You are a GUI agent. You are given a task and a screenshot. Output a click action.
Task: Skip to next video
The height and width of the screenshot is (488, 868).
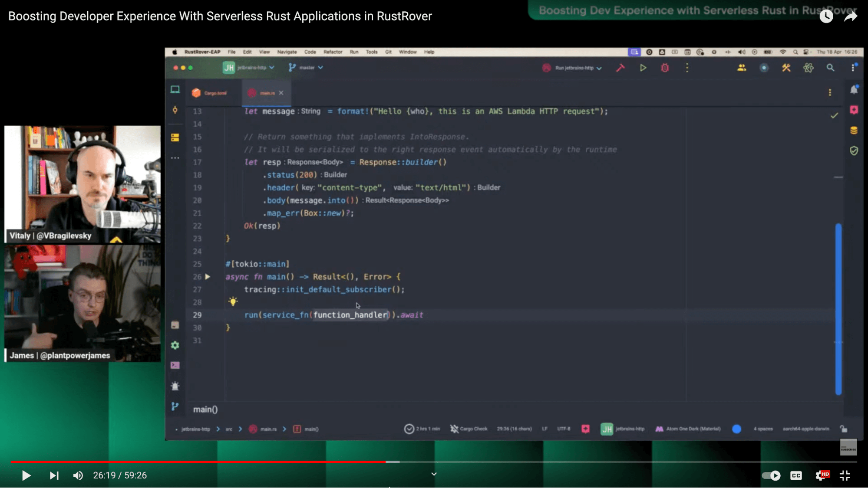click(x=54, y=475)
